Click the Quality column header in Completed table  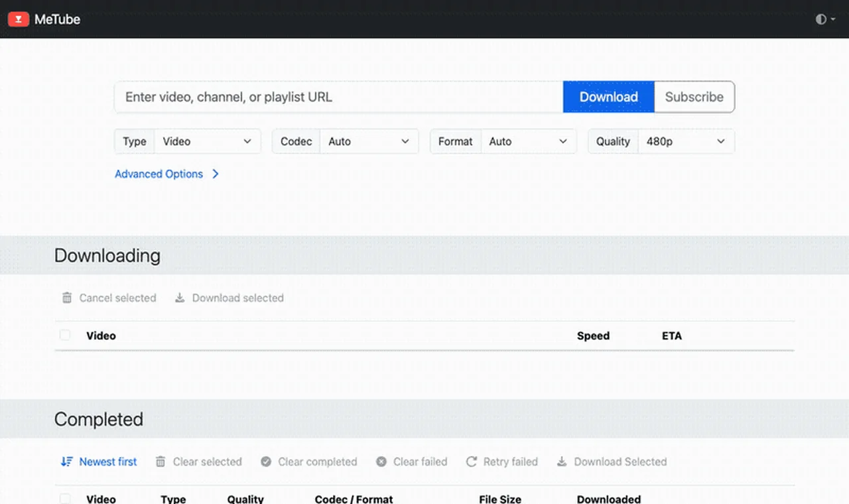(245, 499)
